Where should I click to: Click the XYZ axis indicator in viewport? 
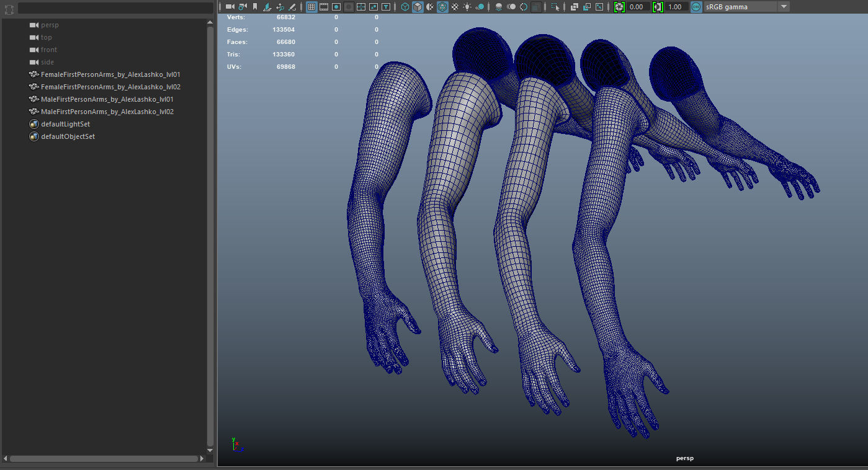pyautogui.click(x=236, y=445)
